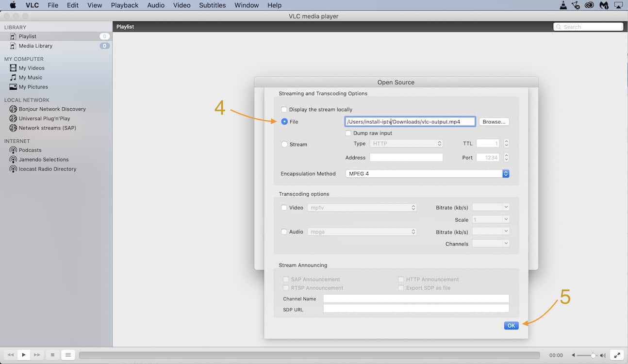Click the Browse... button
The height and width of the screenshot is (364, 628).
pyautogui.click(x=494, y=122)
